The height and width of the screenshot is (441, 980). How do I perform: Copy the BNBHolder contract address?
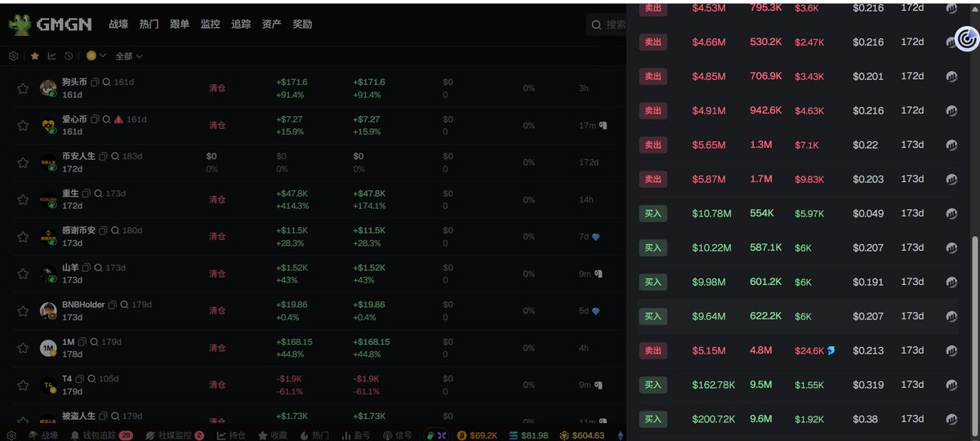click(x=113, y=305)
